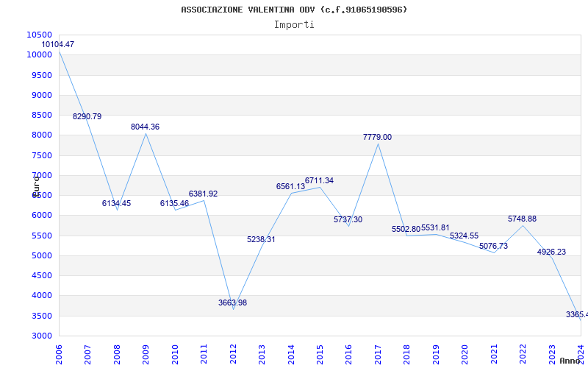Click the Importi subtitle
This screenshot has width=588, height=368.
294,25
